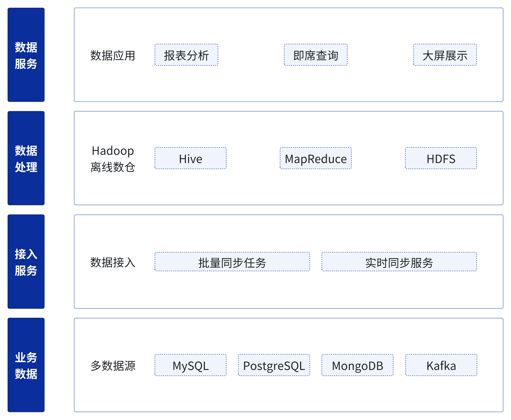Click the 接入服务 blue side block
511x420 pixels.
coord(26,262)
